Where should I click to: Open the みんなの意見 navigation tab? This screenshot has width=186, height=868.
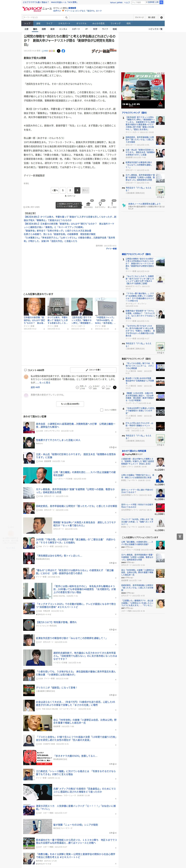(98, 24)
